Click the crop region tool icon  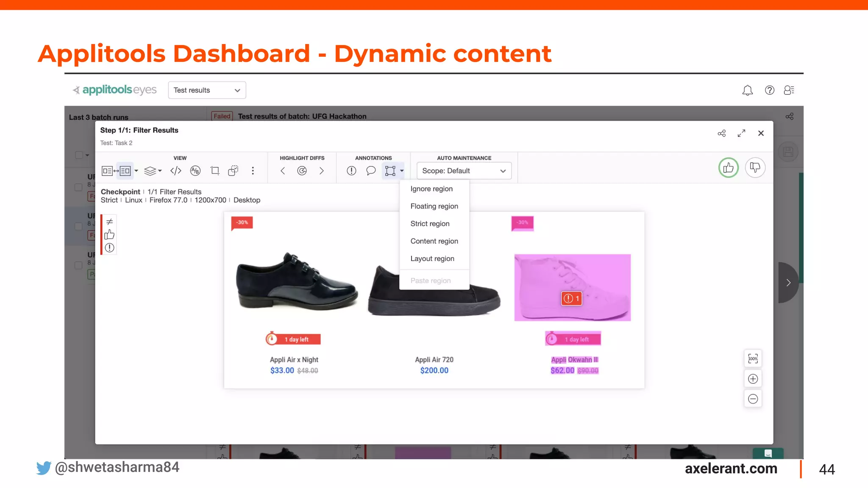click(215, 171)
